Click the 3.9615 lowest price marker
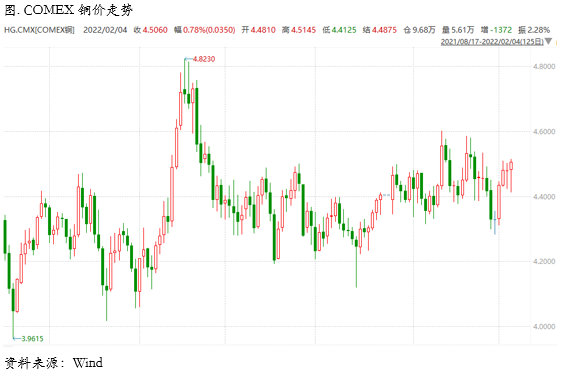 click(32, 338)
